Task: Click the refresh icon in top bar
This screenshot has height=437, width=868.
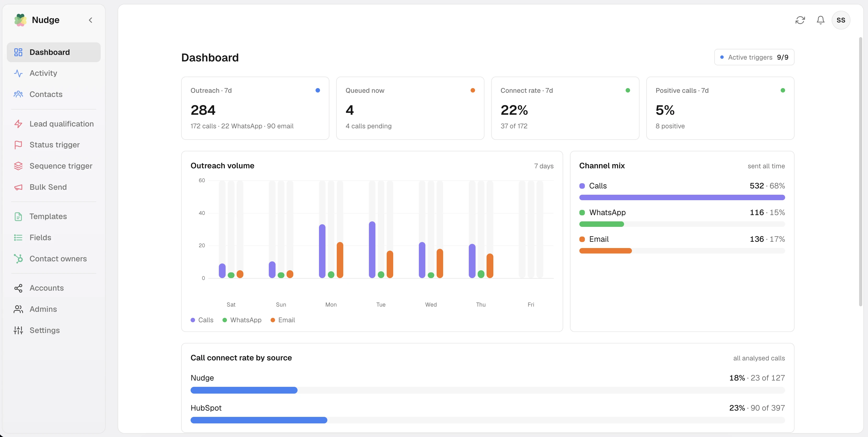Action: pyautogui.click(x=800, y=20)
